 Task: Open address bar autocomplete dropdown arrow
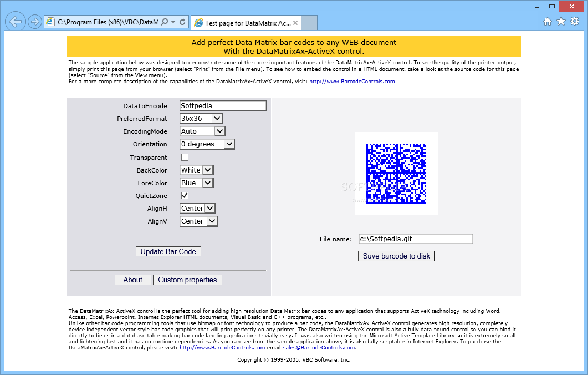point(173,22)
